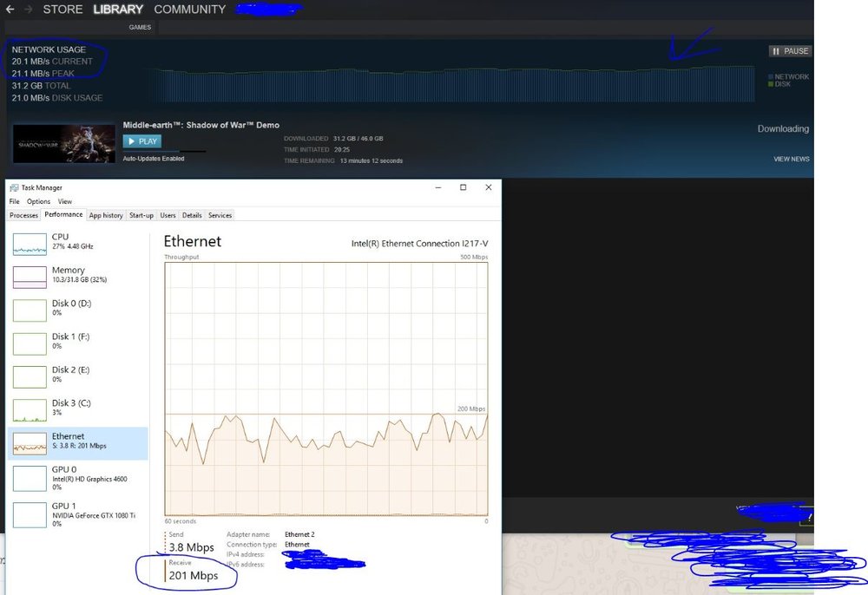Switch to the Users tab
The image size is (868, 595).
coord(168,216)
